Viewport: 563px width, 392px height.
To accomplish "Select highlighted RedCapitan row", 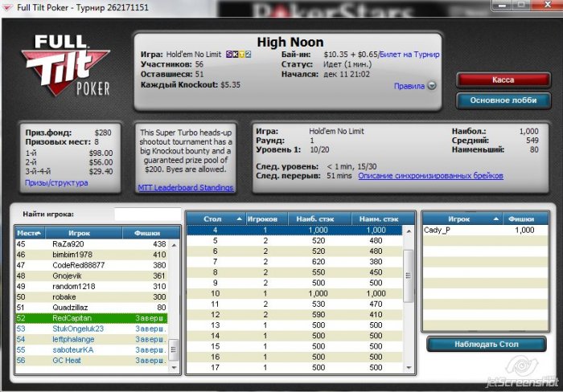I will (91, 318).
